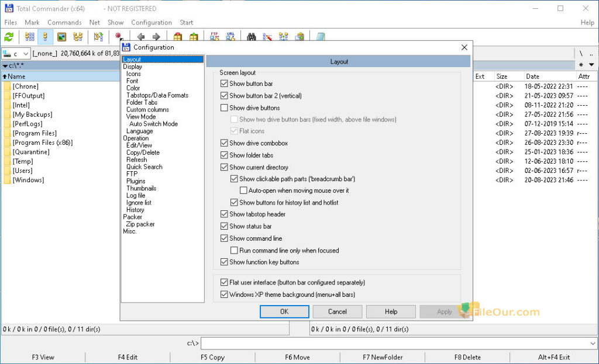
Task: Click the directory synchronize toolbar icon
Action: coord(284,36)
